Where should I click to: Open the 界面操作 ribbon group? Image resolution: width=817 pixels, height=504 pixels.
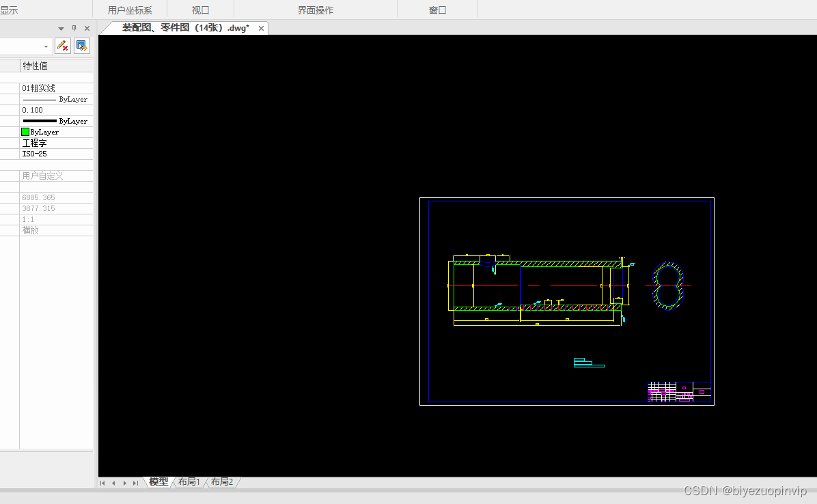click(x=315, y=10)
